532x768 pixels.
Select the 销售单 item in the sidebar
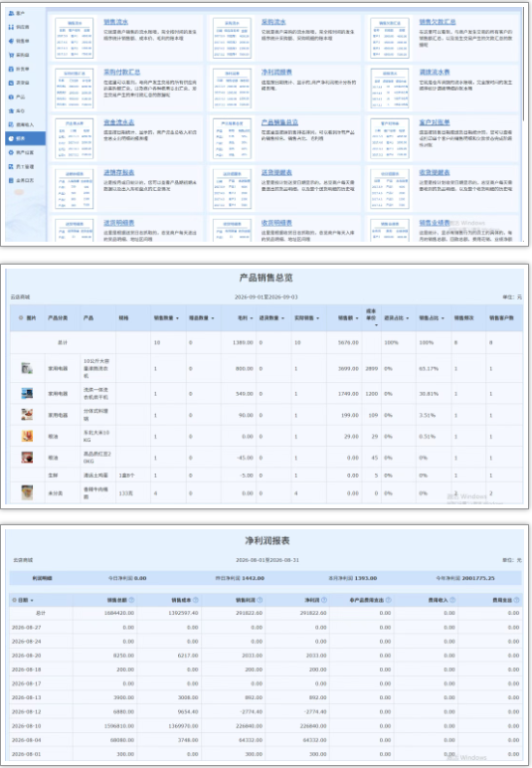(x=25, y=41)
